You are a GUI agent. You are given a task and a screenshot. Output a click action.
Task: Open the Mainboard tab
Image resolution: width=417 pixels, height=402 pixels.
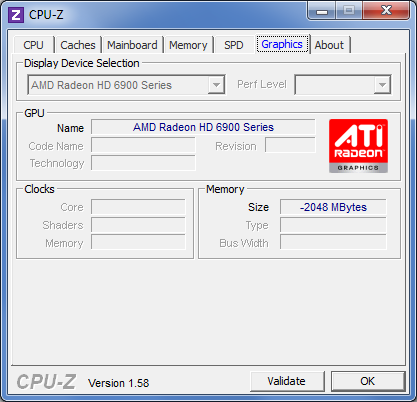(132, 45)
